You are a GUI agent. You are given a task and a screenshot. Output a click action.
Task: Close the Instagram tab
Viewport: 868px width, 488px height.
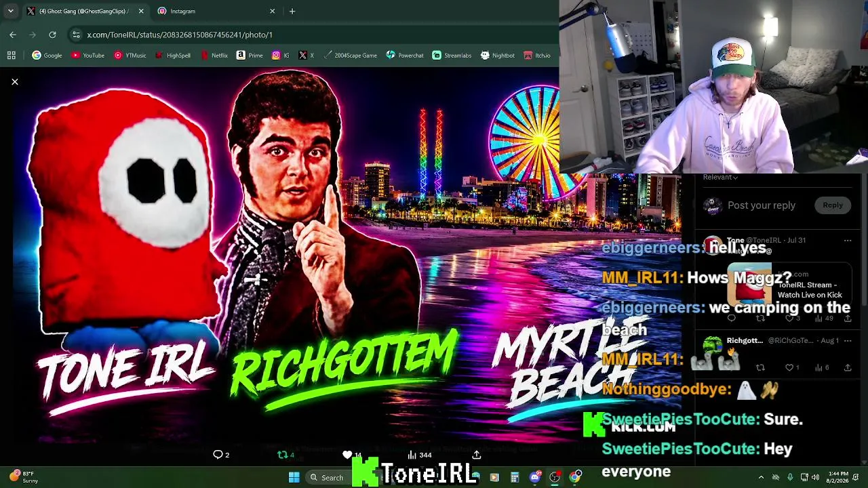pos(272,11)
